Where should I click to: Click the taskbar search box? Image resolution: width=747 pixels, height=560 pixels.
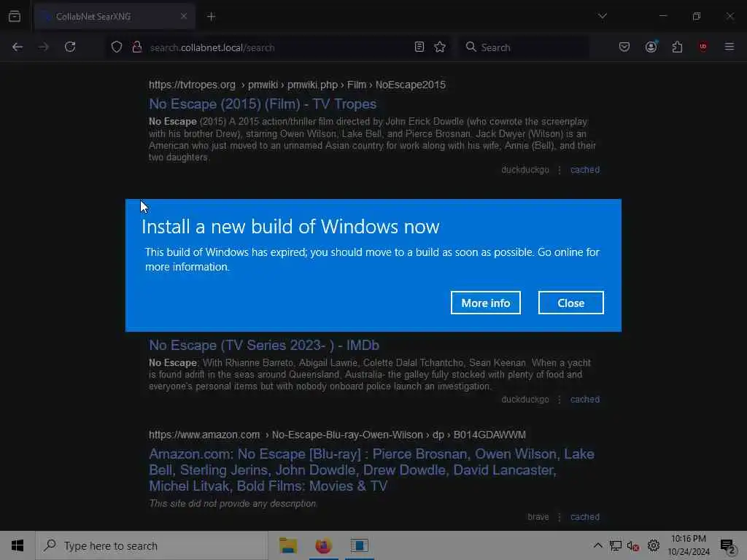152,545
